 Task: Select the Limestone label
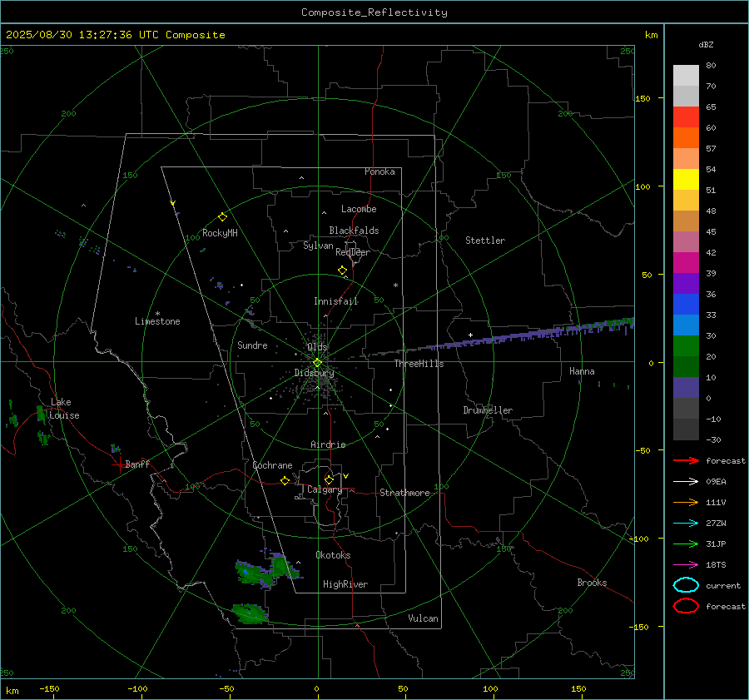(157, 321)
